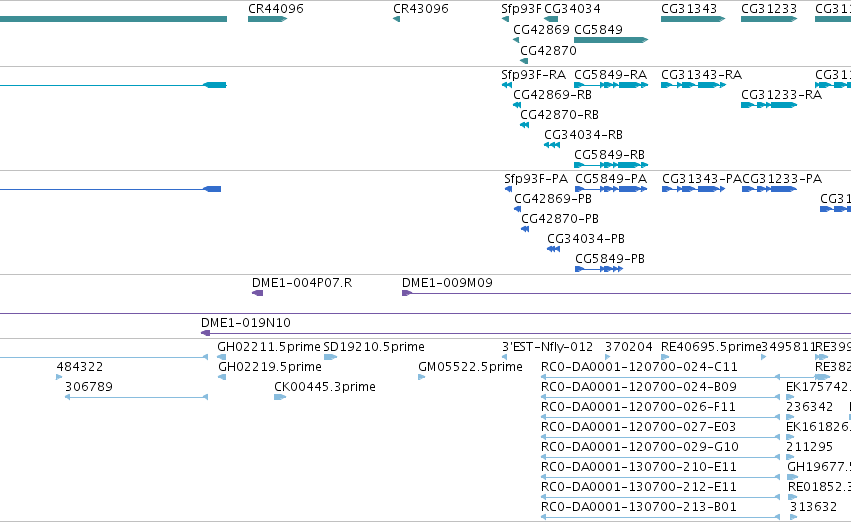Select transcript CG31233-RA label
This screenshot has height=522, width=851.
coord(782,94)
